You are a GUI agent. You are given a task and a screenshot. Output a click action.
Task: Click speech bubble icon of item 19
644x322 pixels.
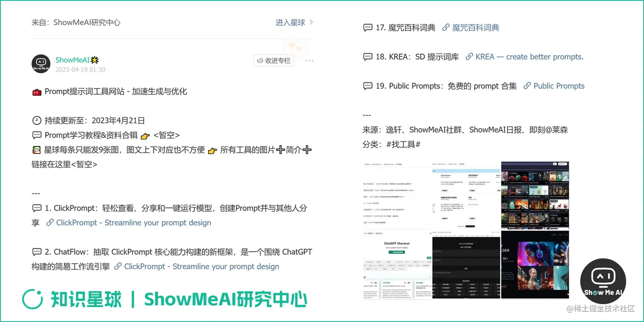(367, 86)
